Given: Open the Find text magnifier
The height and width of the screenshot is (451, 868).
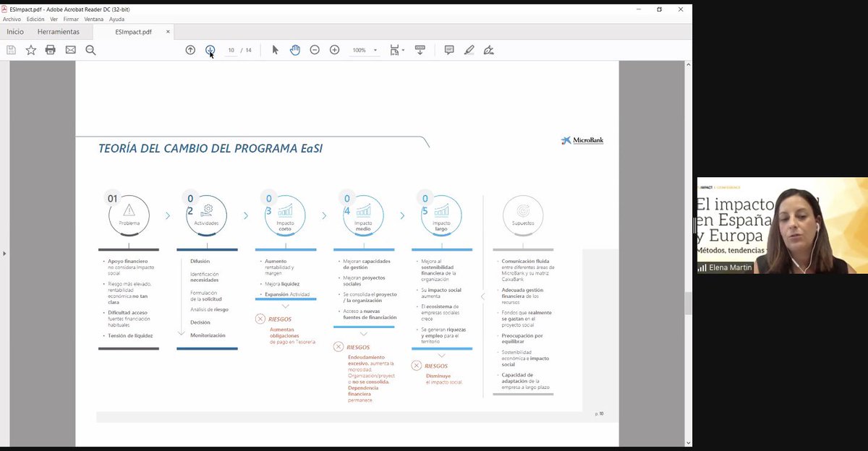Looking at the screenshot, I should click(90, 50).
